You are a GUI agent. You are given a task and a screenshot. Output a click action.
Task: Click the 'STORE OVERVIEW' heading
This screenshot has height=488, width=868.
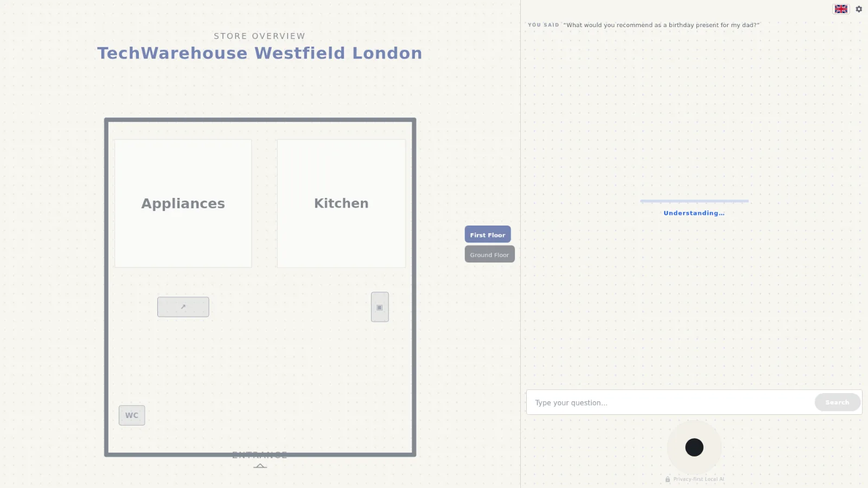click(259, 36)
